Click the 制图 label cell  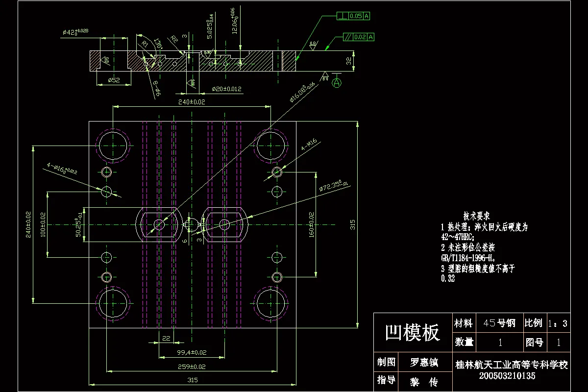click(x=386, y=363)
